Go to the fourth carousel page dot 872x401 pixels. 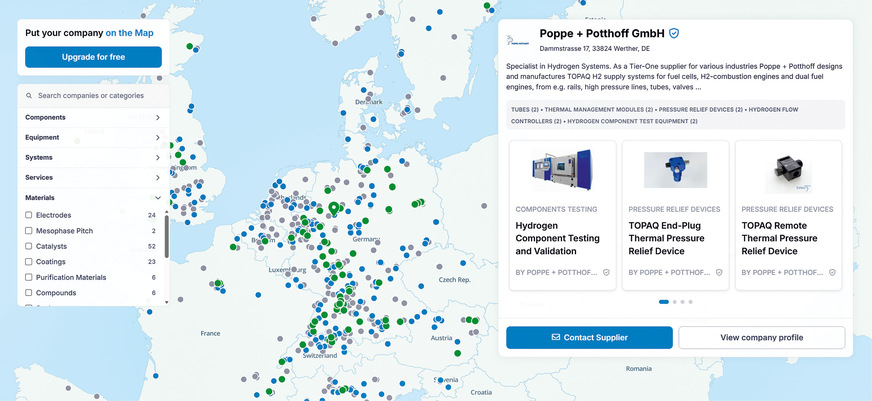point(690,302)
